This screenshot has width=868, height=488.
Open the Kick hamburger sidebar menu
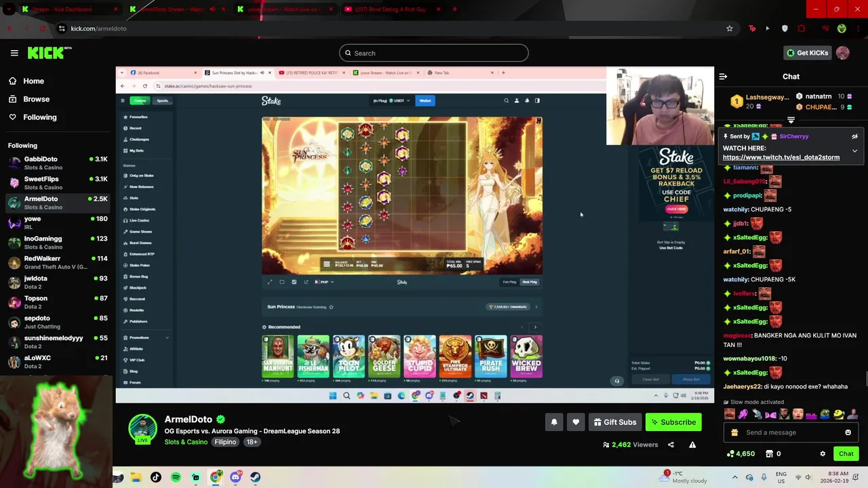coord(14,53)
